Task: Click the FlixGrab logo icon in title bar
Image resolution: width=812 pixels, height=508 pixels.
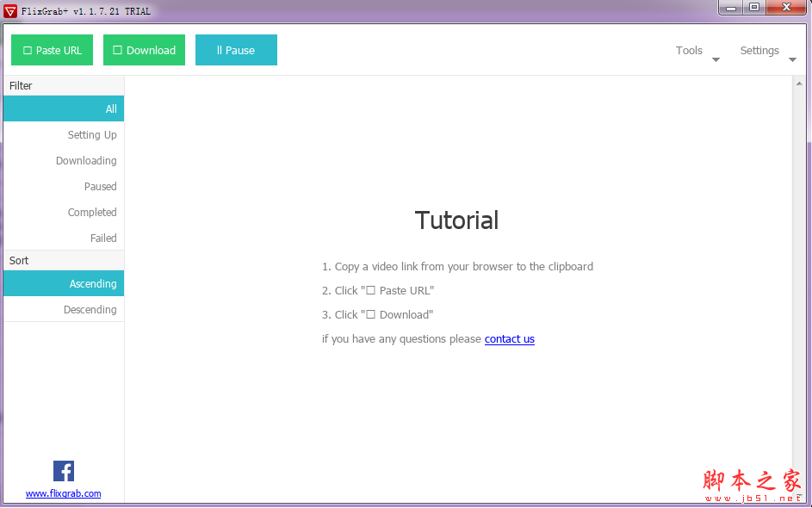Action: [x=12, y=10]
